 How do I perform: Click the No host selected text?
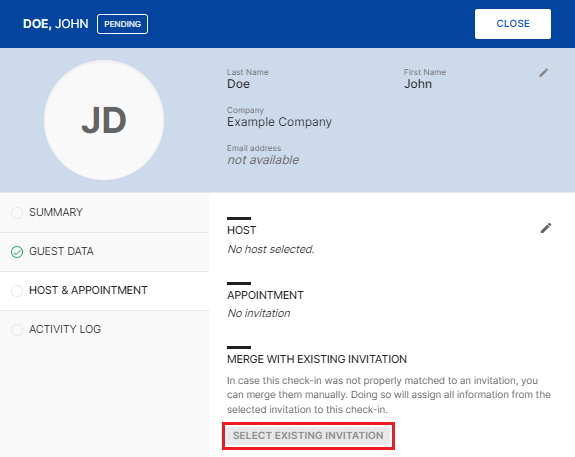coord(271,249)
